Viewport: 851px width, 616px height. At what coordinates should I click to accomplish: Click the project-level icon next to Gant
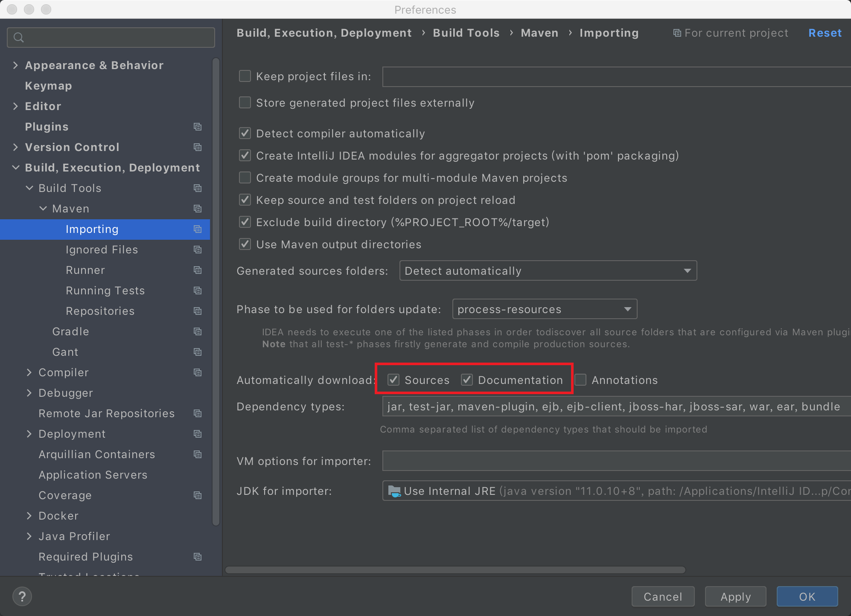click(197, 352)
